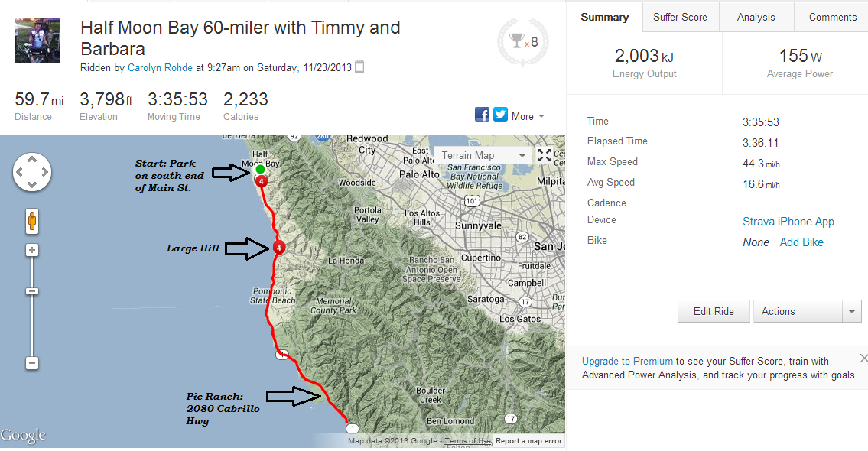Open the Actions dropdown arrow
This screenshot has width=868, height=451.
[x=852, y=311]
